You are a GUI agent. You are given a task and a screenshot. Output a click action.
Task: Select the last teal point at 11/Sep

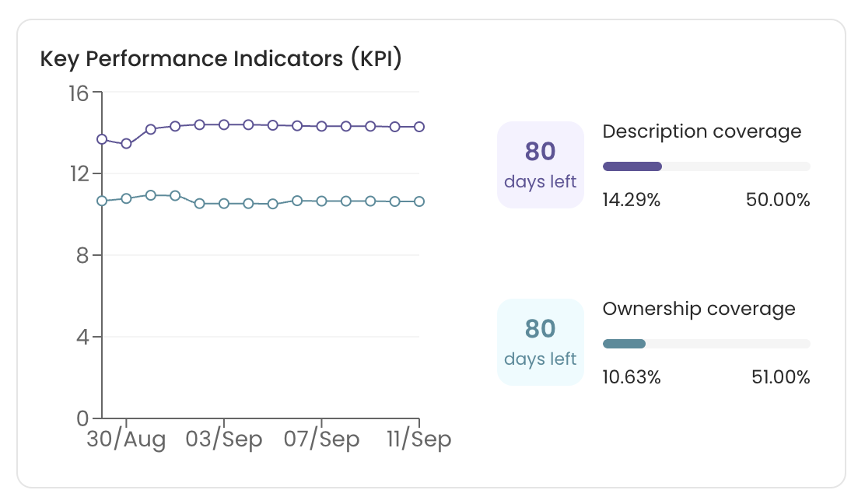pyautogui.click(x=419, y=201)
